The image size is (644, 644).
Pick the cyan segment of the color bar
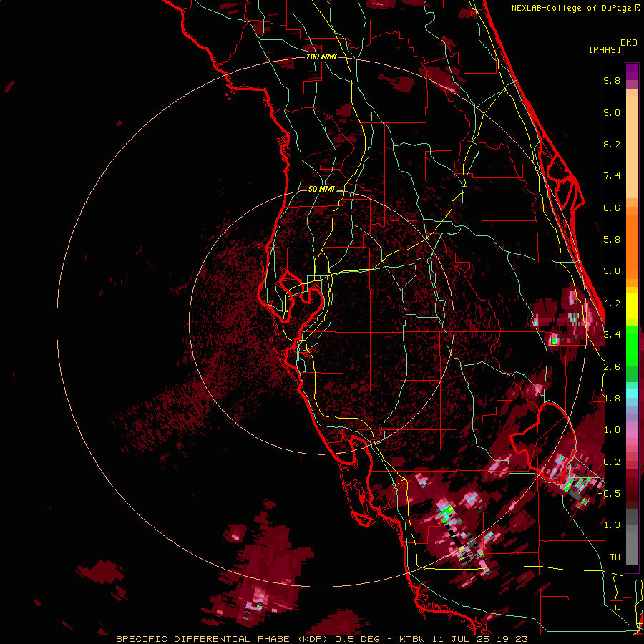(x=632, y=393)
